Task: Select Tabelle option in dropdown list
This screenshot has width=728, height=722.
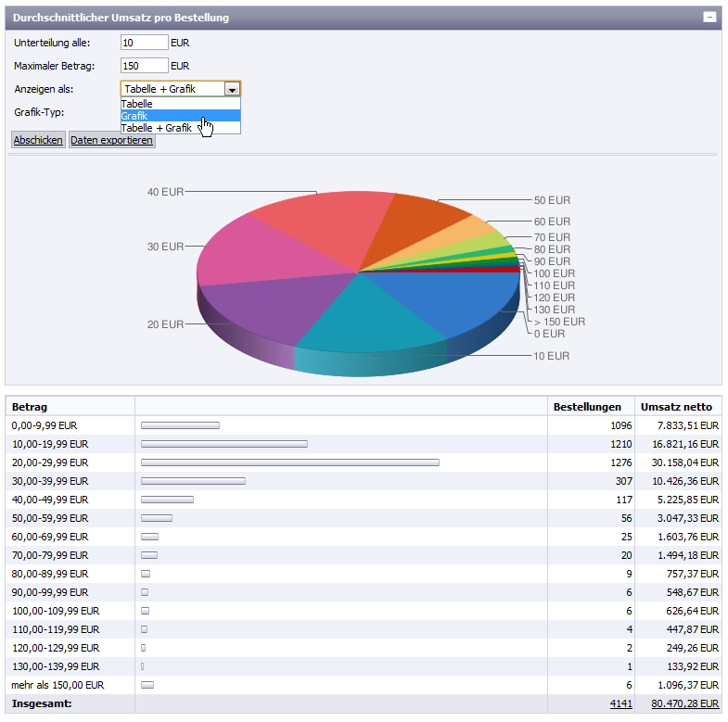Action: tap(181, 104)
